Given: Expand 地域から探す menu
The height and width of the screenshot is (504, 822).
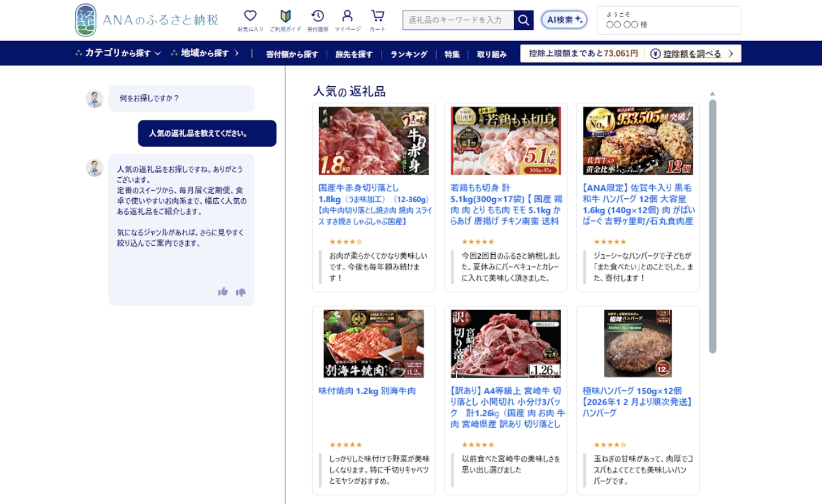Looking at the screenshot, I should [x=204, y=53].
